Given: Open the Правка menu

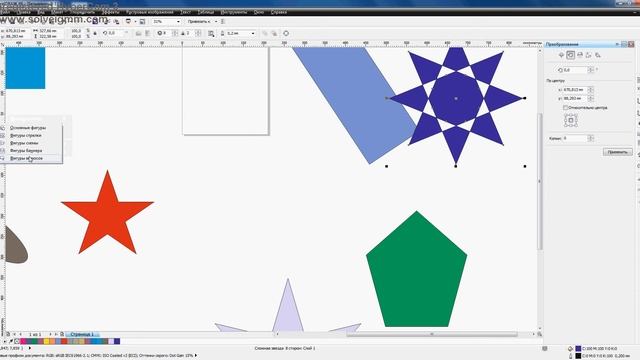Looking at the screenshot, I should coord(23,12).
